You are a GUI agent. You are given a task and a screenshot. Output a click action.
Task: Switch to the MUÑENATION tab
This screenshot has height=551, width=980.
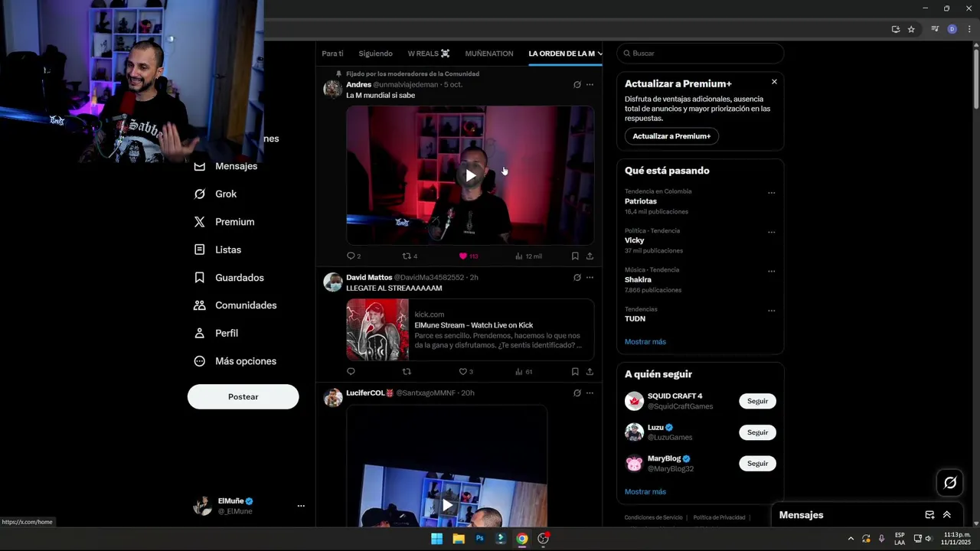point(488,54)
